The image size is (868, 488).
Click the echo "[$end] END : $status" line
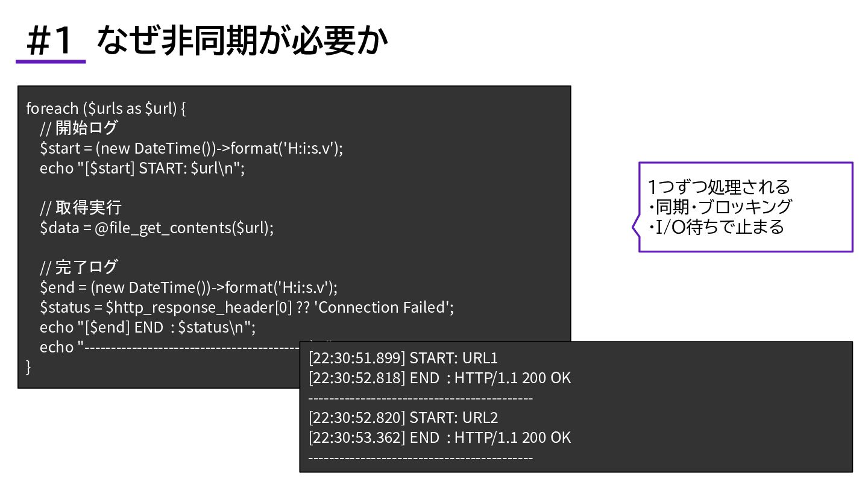[x=148, y=327]
